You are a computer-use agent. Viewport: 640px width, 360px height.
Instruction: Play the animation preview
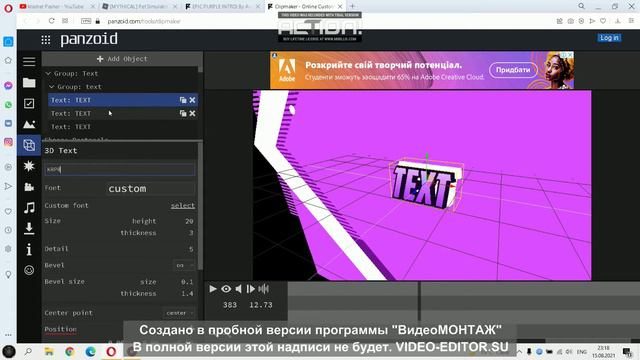[x=213, y=289]
